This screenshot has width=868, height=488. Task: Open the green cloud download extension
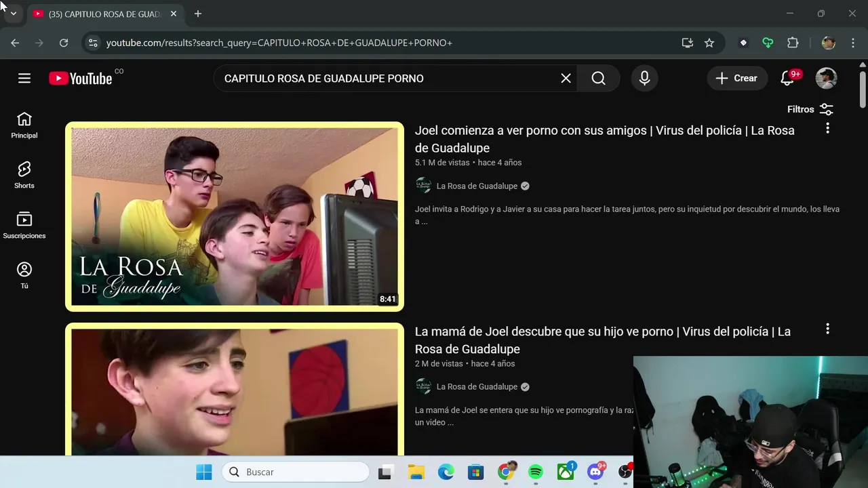[x=768, y=43]
